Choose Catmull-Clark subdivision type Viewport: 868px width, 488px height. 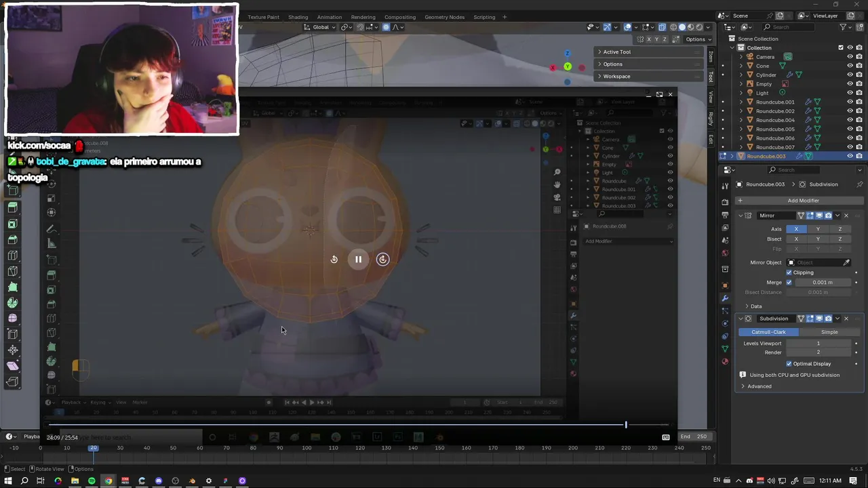coord(768,332)
